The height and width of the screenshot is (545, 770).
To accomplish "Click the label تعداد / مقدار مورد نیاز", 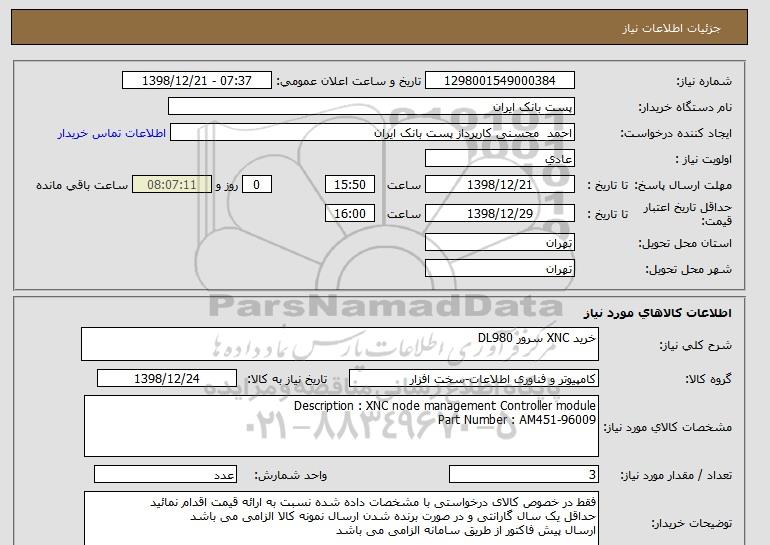I will point(676,475).
